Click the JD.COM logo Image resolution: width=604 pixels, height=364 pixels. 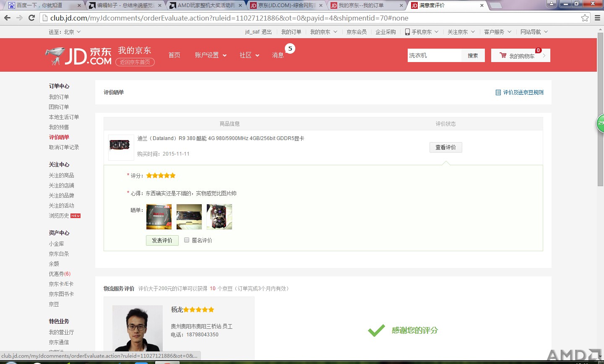tap(78, 56)
